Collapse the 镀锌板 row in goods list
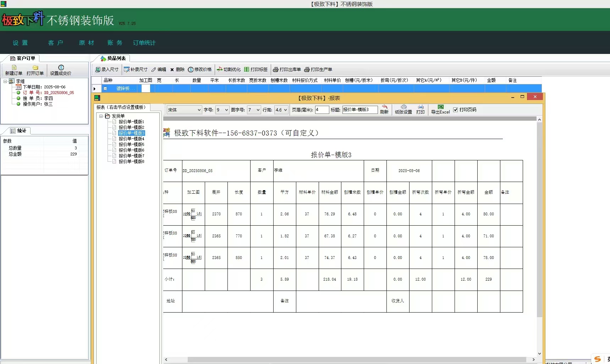610x364 pixels. click(105, 89)
